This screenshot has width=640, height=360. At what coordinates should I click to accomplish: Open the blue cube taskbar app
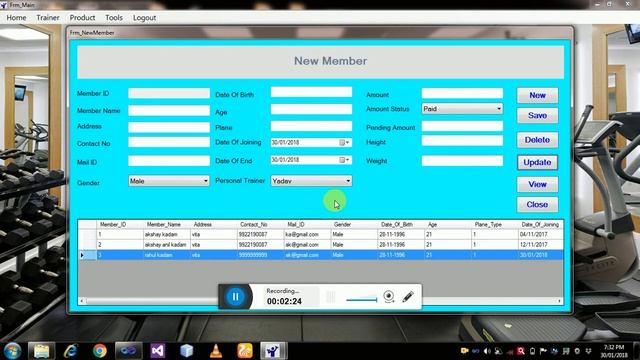point(187,351)
